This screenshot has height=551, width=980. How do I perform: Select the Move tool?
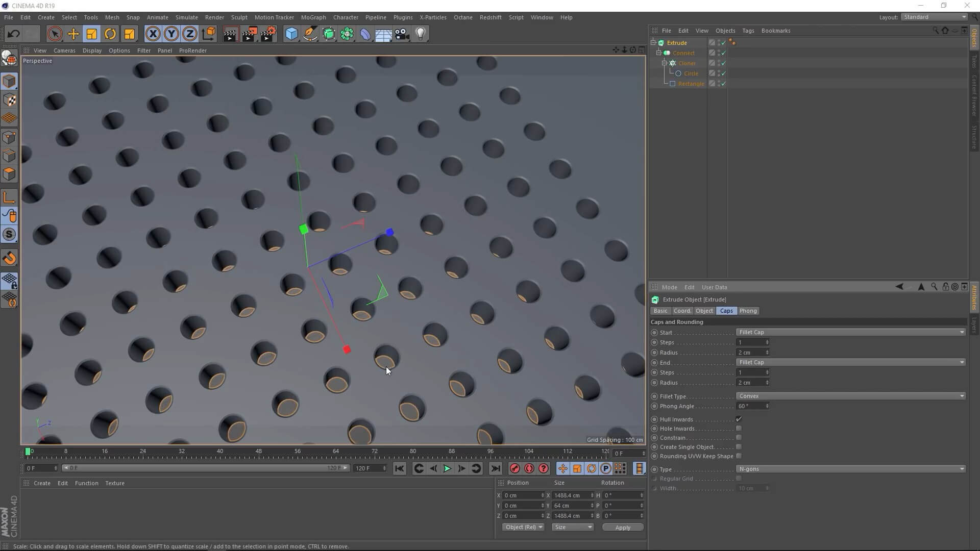(73, 34)
